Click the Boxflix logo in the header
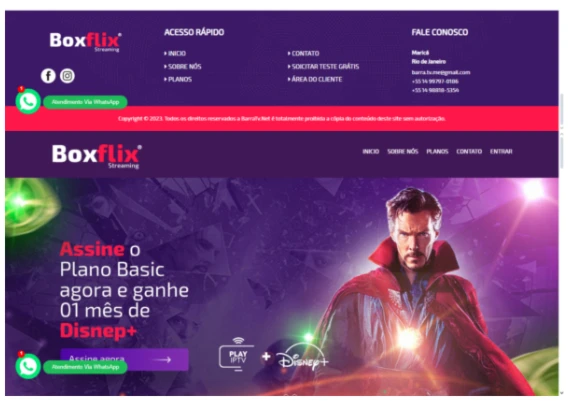The image size is (572, 414). pos(97,156)
